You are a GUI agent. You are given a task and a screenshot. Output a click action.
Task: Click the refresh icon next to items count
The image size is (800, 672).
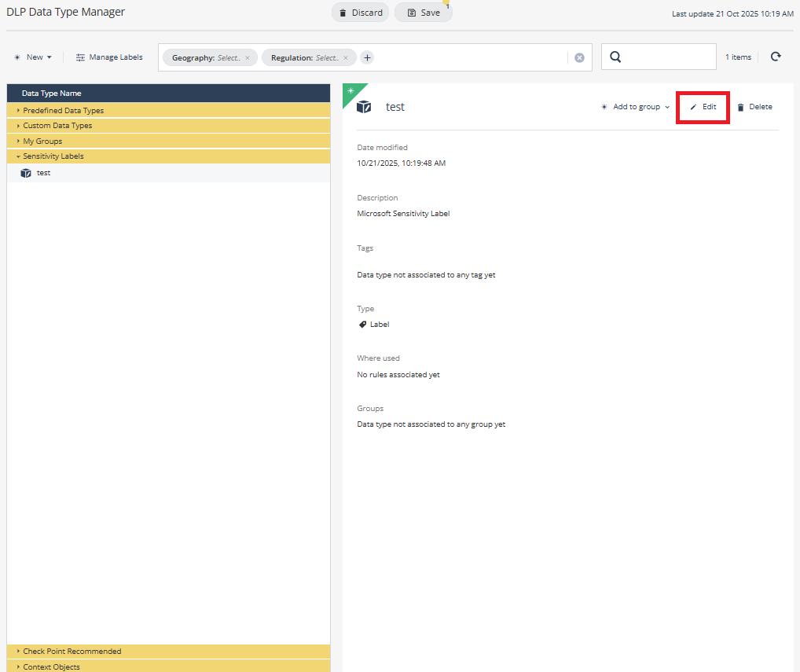(776, 57)
